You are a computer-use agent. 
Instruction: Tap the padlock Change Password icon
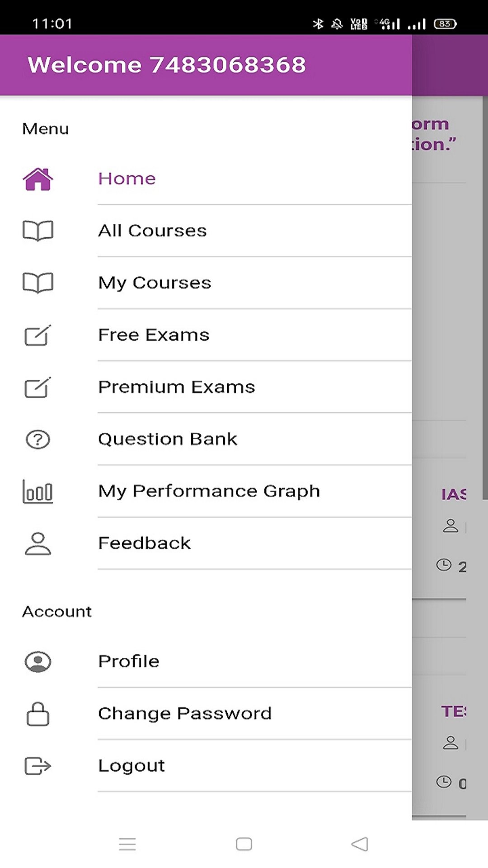(x=38, y=714)
